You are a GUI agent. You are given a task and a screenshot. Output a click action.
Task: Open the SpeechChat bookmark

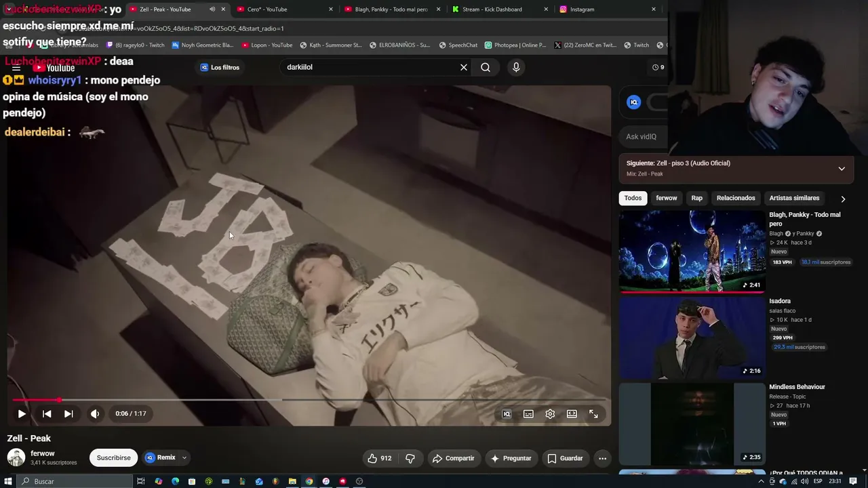point(458,45)
